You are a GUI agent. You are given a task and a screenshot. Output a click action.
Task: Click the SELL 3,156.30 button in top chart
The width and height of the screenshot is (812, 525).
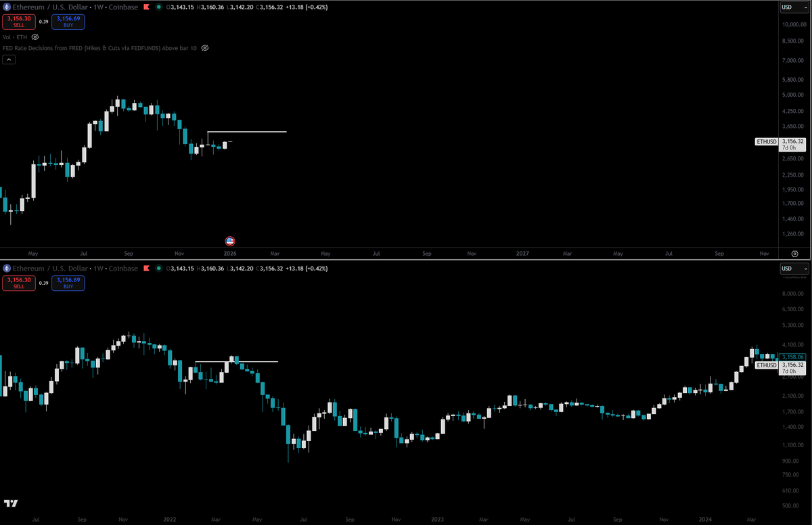[x=18, y=22]
